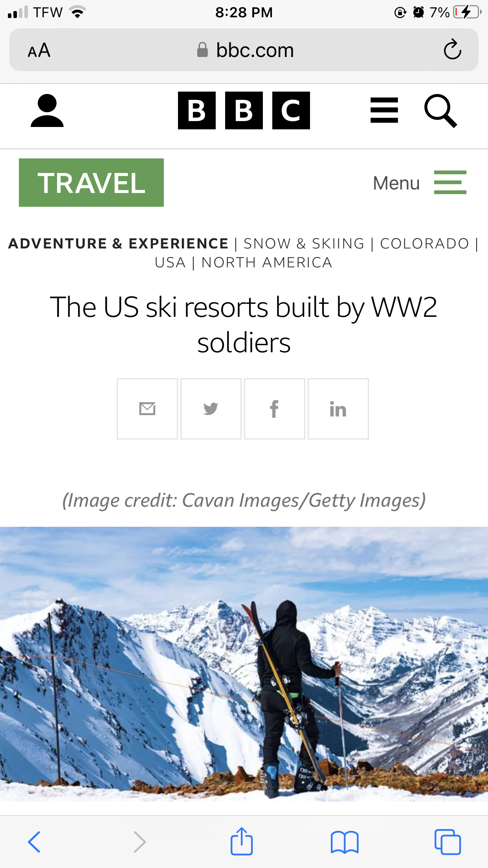Open Safari share sheet
This screenshot has width=488, height=868.
(242, 841)
